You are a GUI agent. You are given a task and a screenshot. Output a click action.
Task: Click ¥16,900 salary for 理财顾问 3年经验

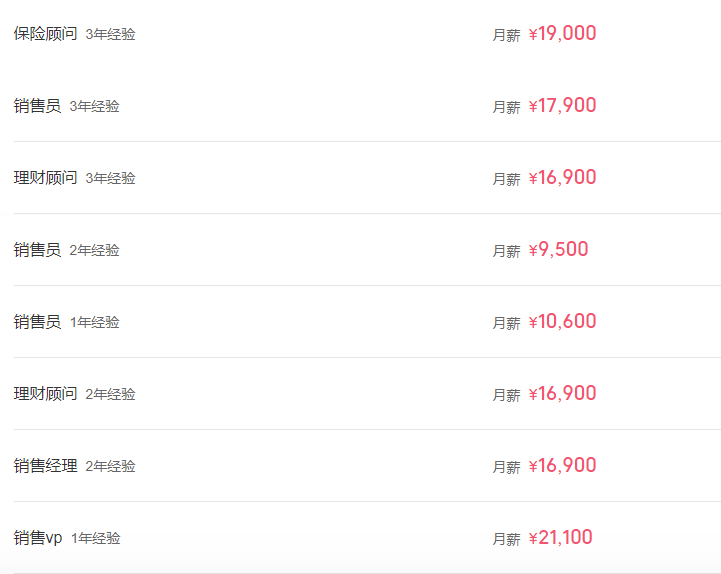click(x=562, y=178)
